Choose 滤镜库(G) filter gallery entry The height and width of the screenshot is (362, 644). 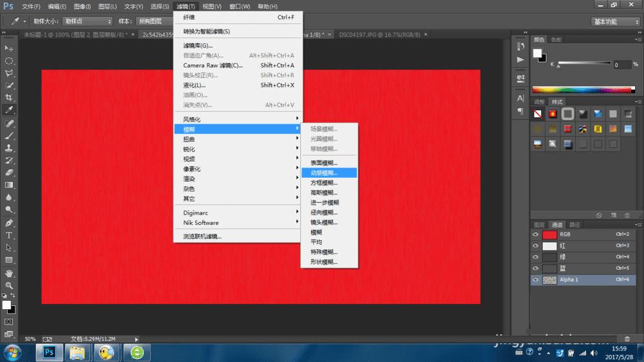coord(238,46)
